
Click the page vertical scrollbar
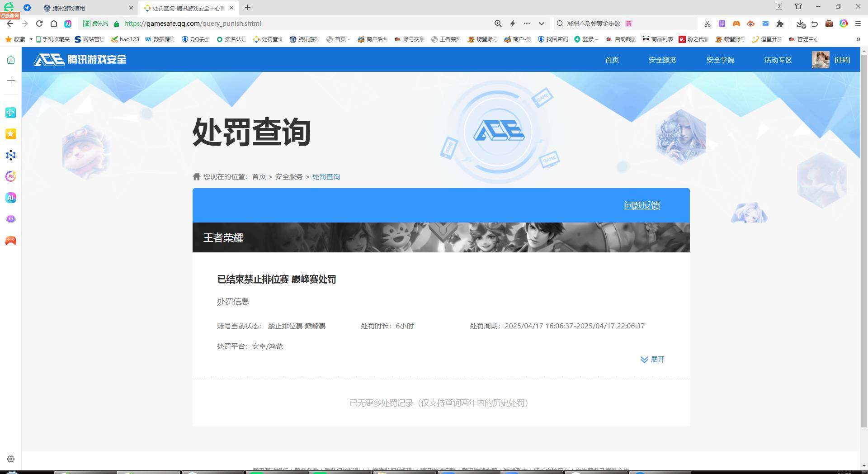pos(864,240)
